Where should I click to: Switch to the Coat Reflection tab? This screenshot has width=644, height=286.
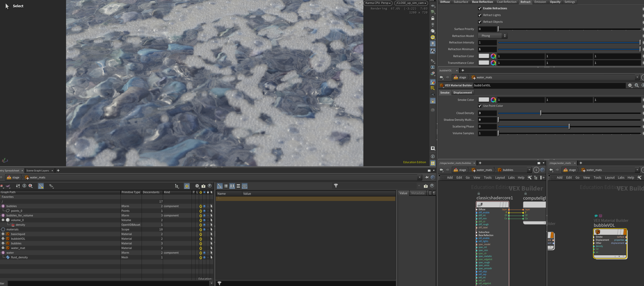[x=507, y=2]
